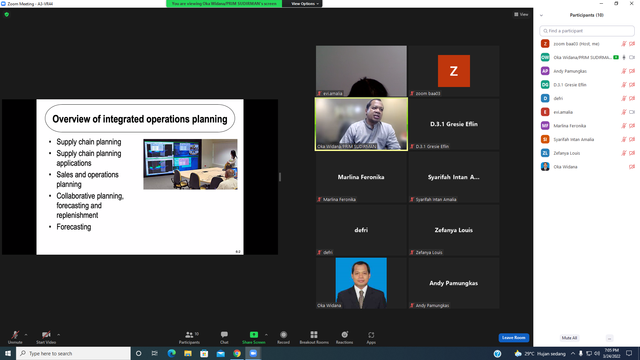Open the more options button next to Mute All
The image size is (640, 360).
pos(609,338)
